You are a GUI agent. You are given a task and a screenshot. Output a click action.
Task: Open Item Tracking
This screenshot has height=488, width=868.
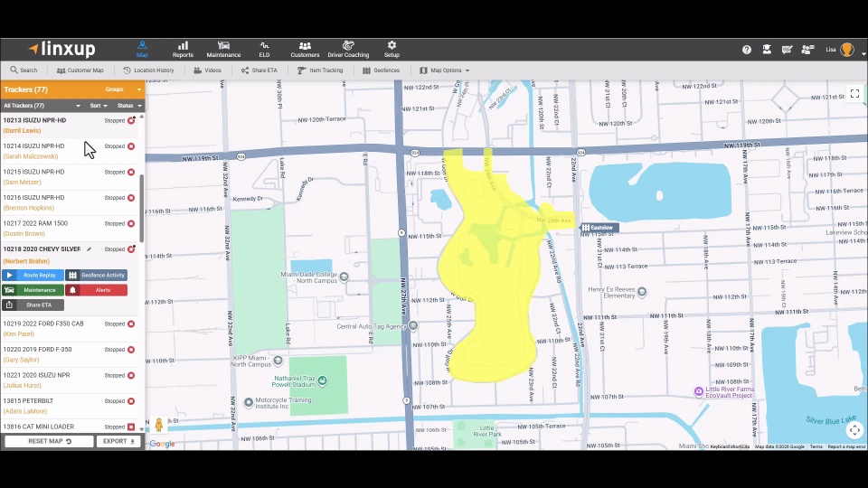click(x=320, y=70)
